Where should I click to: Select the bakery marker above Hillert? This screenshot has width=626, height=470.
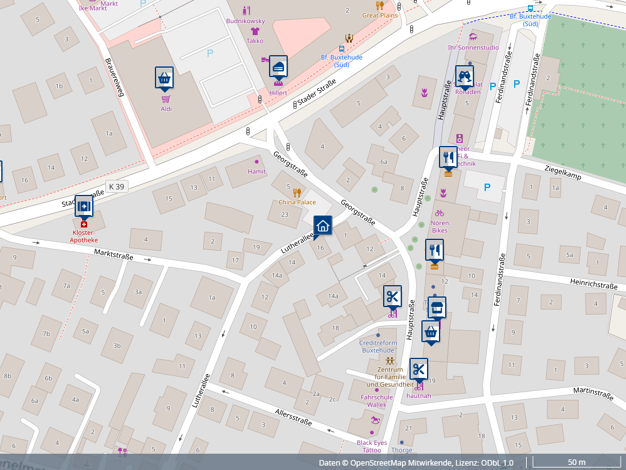(x=278, y=67)
